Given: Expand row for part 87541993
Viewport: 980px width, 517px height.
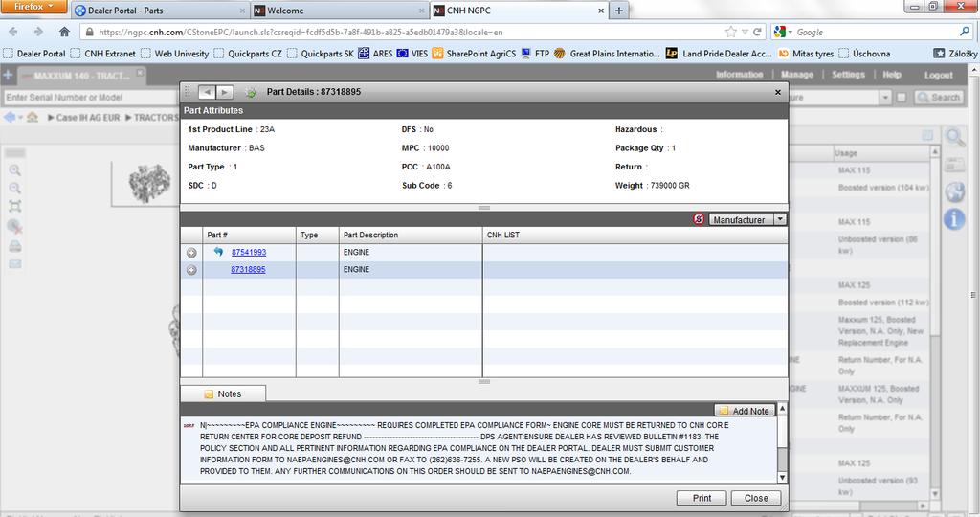Looking at the screenshot, I should pos(191,253).
